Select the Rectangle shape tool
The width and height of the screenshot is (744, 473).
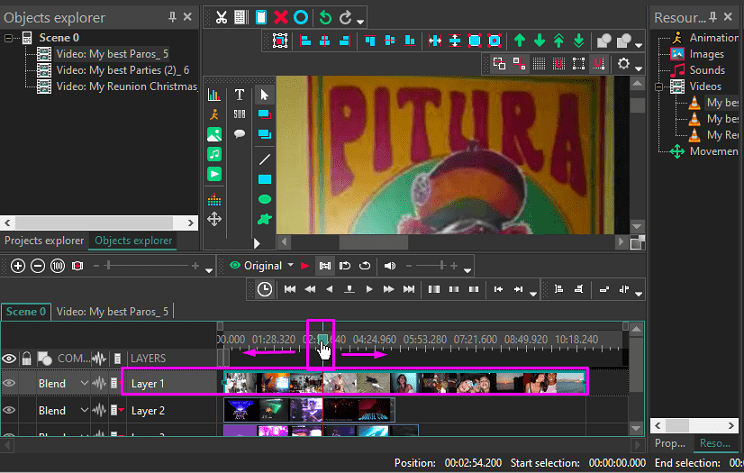264,179
